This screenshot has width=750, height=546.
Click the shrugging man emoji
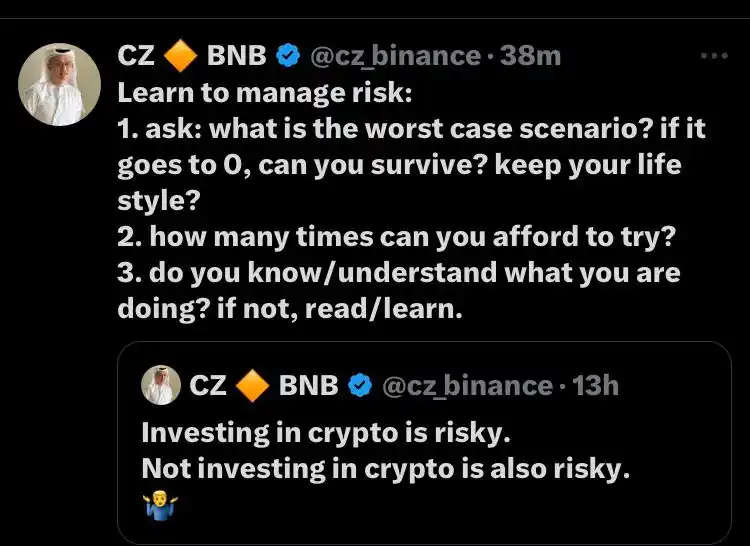pyautogui.click(x=160, y=507)
